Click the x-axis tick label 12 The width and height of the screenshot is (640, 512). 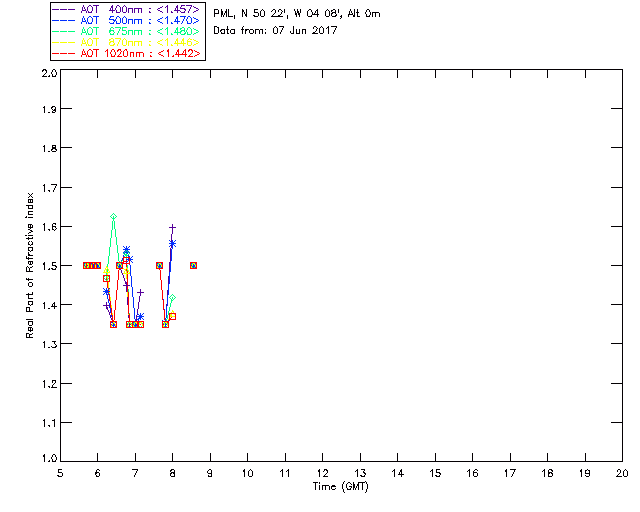pyautogui.click(x=322, y=473)
